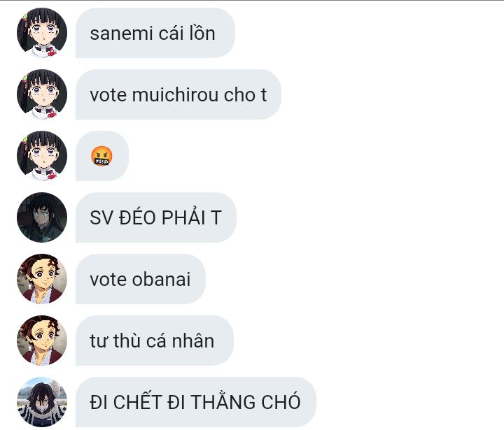This screenshot has height=430, width=504.
Task: Click the angry cursing-face emoji
Action: [101, 156]
